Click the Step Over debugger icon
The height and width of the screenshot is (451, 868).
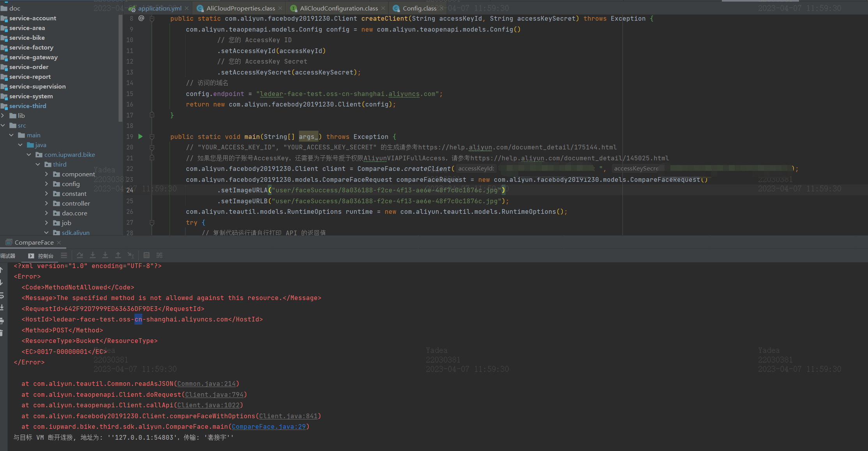pos(80,255)
